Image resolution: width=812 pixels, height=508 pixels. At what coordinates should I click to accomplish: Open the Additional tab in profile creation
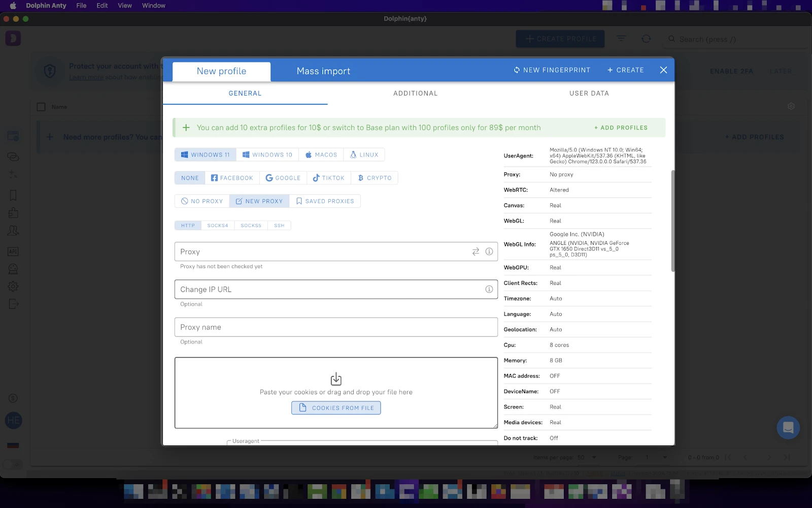[415, 93]
